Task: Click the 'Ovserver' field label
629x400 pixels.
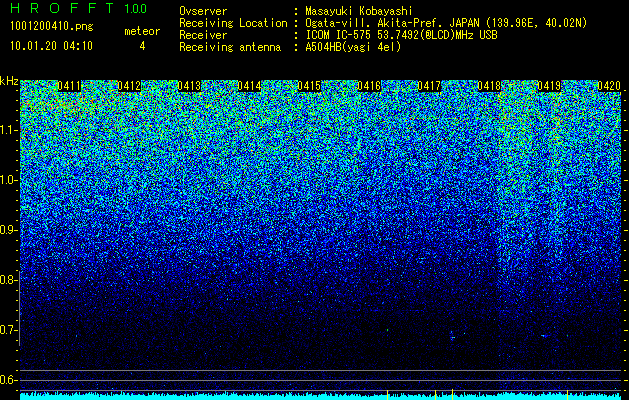Action: pos(203,11)
